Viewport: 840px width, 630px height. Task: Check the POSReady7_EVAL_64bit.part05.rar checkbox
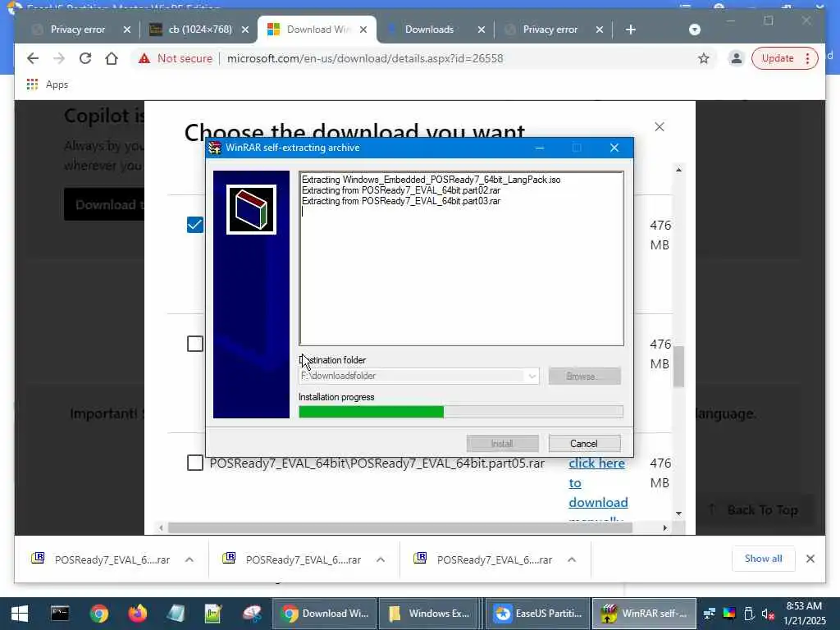pyautogui.click(x=195, y=463)
